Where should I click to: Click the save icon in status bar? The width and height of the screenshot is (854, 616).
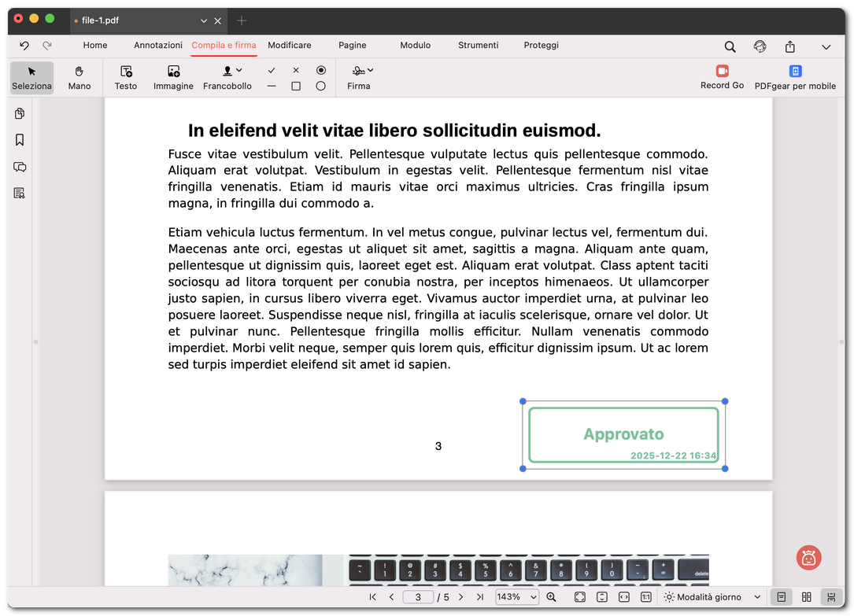pos(831,597)
